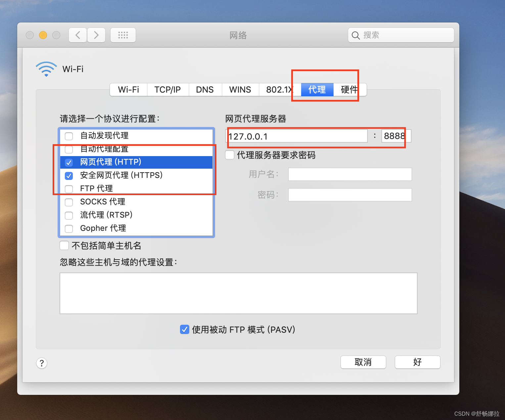Image resolution: width=505 pixels, height=420 pixels.
Task: Show all preferences grid button
Action: click(x=123, y=35)
